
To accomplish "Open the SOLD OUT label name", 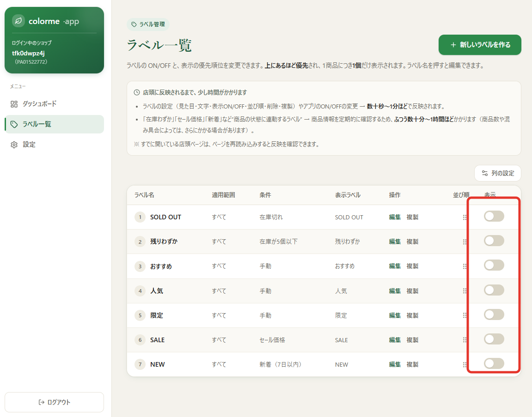I will 165,218.
